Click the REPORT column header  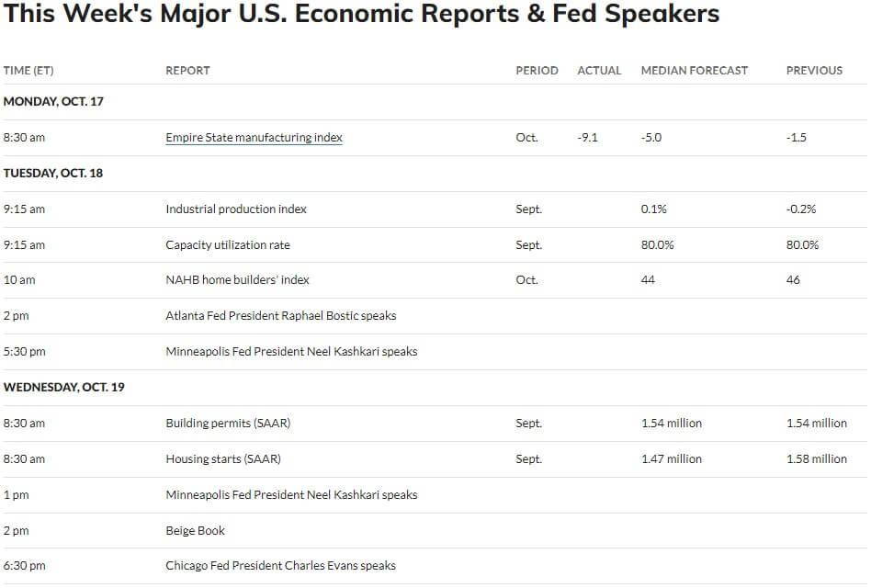tap(187, 71)
